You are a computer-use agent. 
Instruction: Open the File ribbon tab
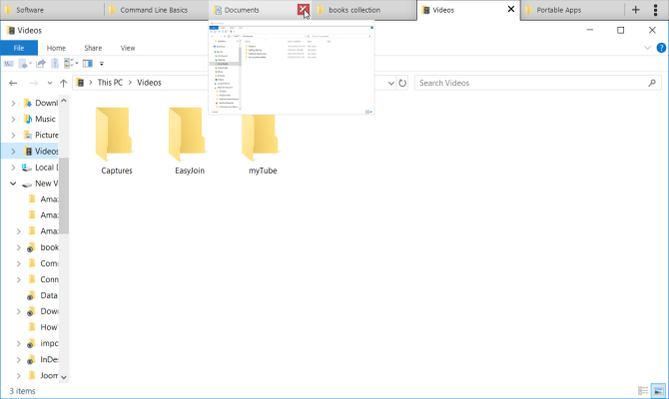(x=19, y=48)
